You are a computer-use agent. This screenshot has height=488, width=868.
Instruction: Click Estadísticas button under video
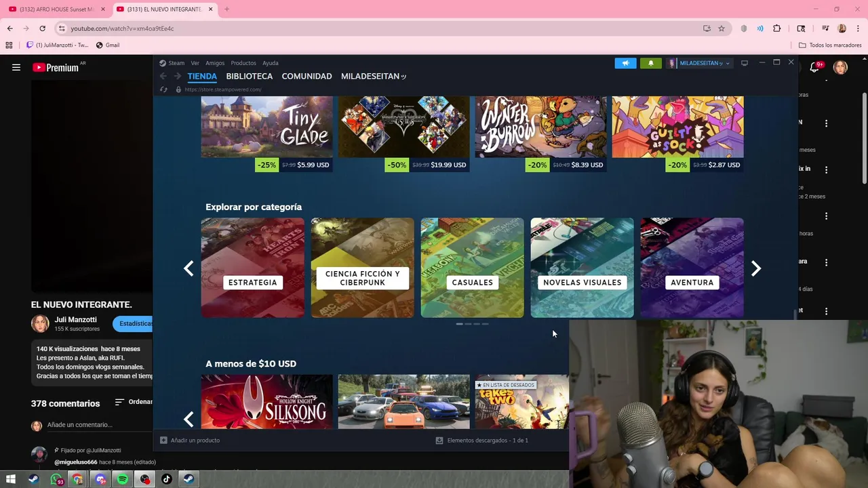pyautogui.click(x=133, y=323)
